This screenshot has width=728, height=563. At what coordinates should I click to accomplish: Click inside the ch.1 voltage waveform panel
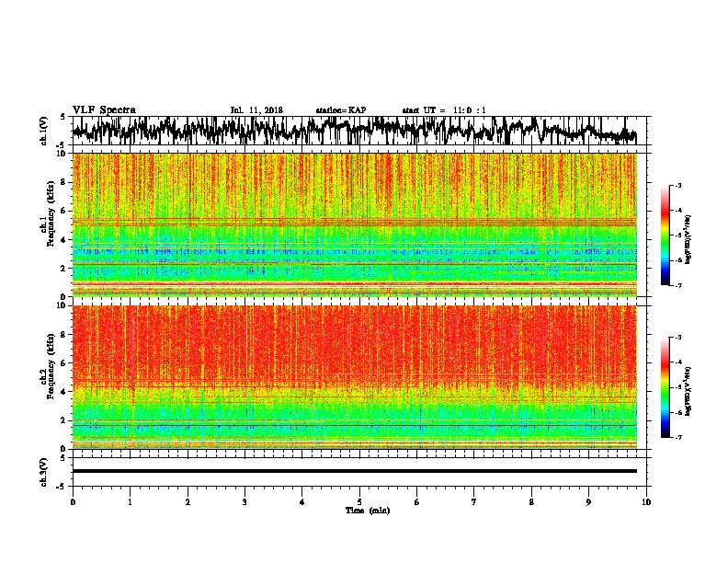tap(359, 131)
